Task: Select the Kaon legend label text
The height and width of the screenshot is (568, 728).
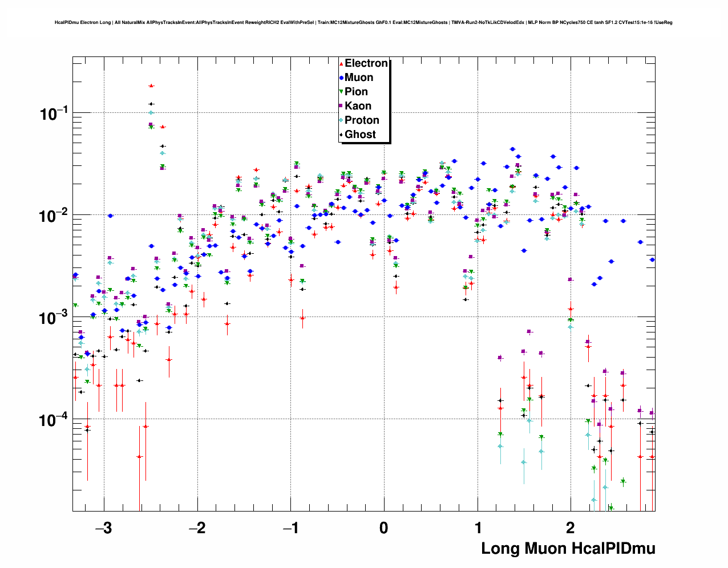Action: 358,106
